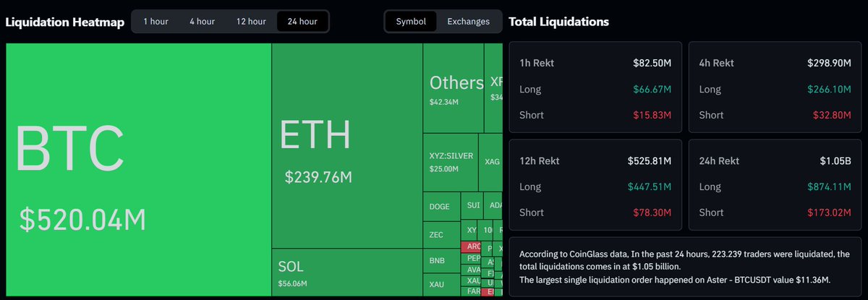Select the 24 hour timeframe tab

[302, 22]
